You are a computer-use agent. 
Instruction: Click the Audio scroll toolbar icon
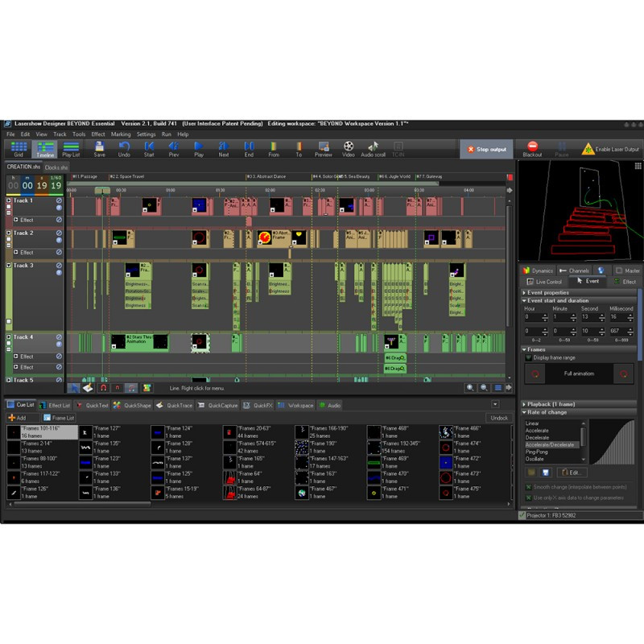[x=372, y=147]
